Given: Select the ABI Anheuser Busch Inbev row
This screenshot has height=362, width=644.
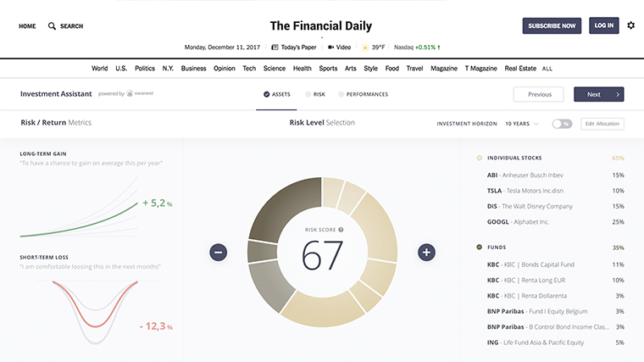Looking at the screenshot, I should coord(555,175).
